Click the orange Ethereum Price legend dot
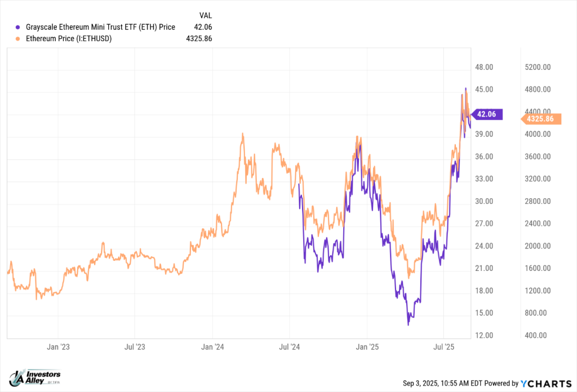This screenshot has width=577, height=392. (x=19, y=39)
